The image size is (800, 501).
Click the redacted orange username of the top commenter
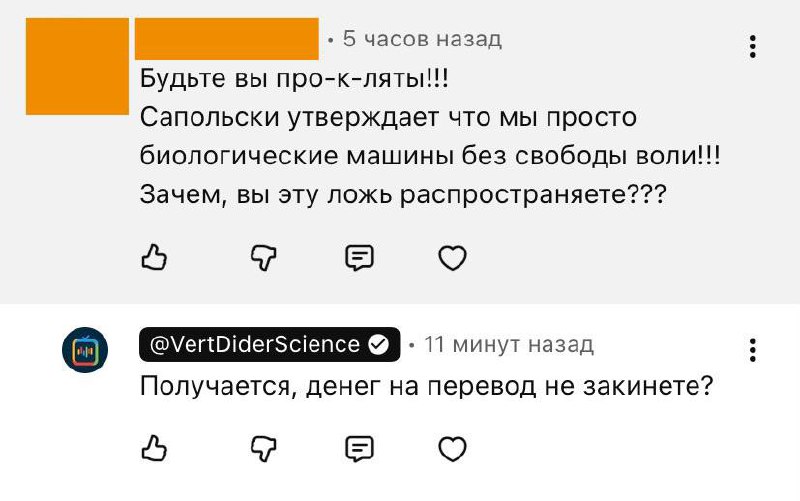pyautogui.click(x=227, y=40)
